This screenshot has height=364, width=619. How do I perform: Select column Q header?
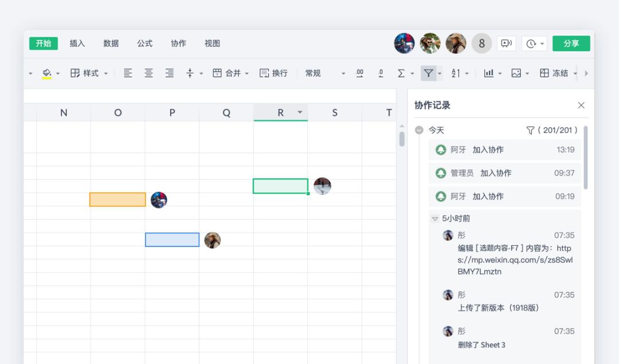226,113
